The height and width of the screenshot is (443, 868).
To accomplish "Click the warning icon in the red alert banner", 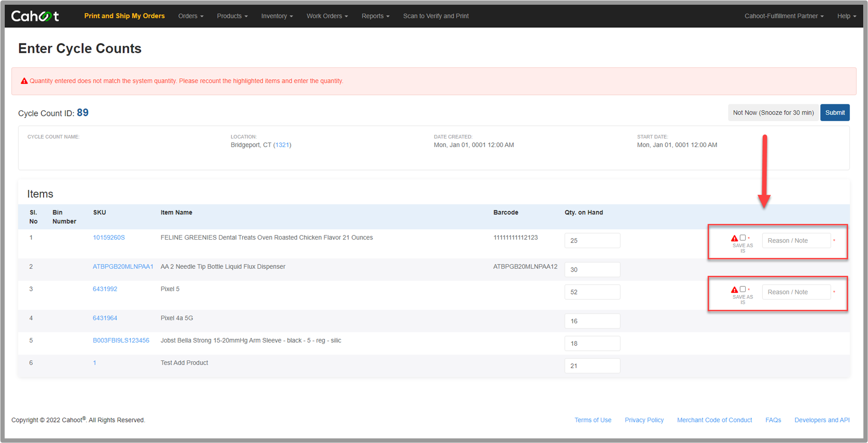I will point(24,81).
